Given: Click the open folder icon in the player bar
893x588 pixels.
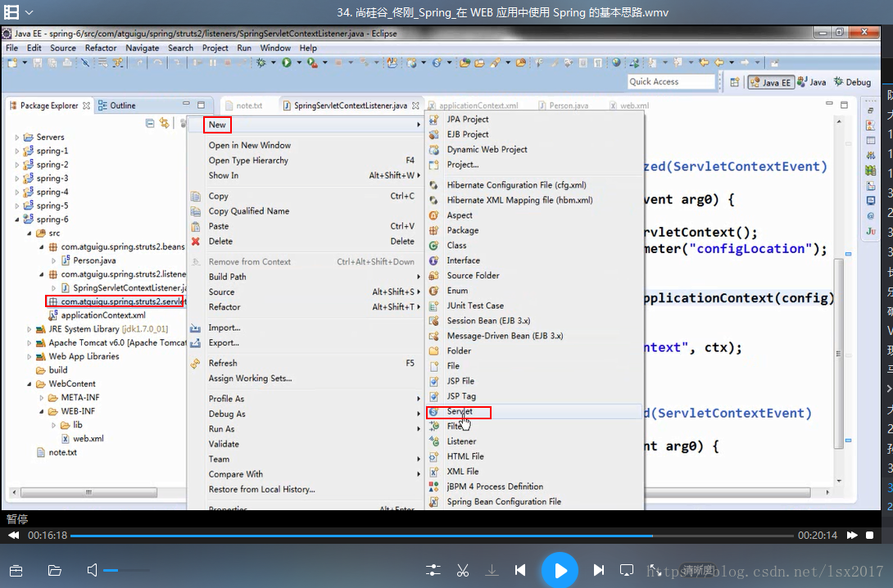Looking at the screenshot, I should pos(55,570).
